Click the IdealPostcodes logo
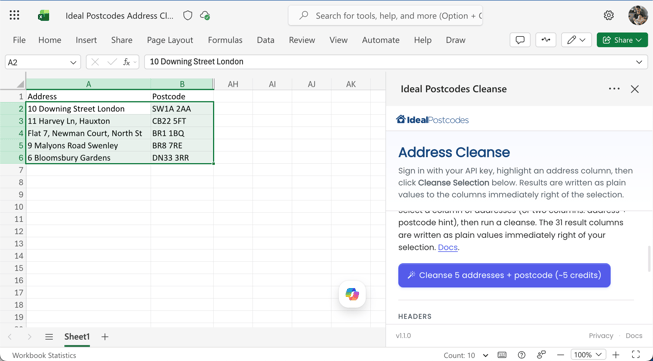653x361 pixels. point(432,120)
